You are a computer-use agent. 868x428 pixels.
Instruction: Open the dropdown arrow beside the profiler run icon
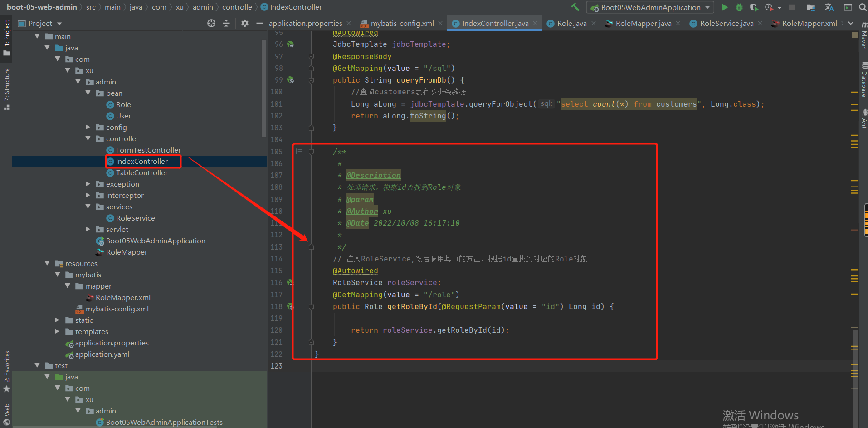point(779,8)
